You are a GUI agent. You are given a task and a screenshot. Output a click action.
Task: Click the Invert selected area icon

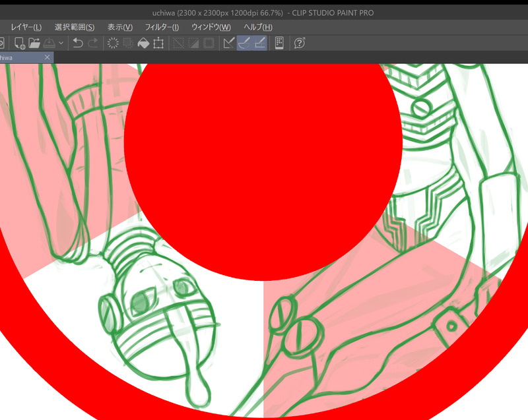[x=193, y=43]
